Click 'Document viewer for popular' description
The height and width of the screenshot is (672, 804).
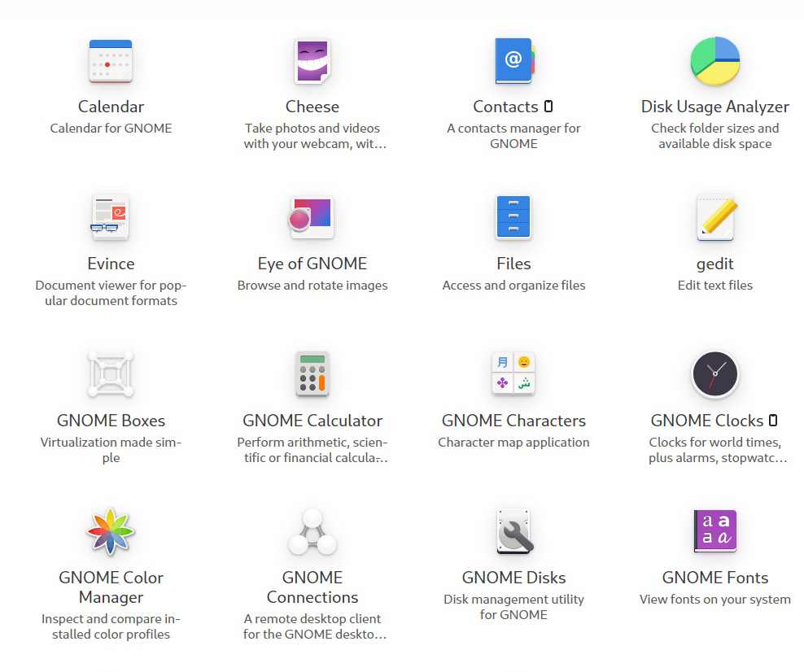(111, 293)
